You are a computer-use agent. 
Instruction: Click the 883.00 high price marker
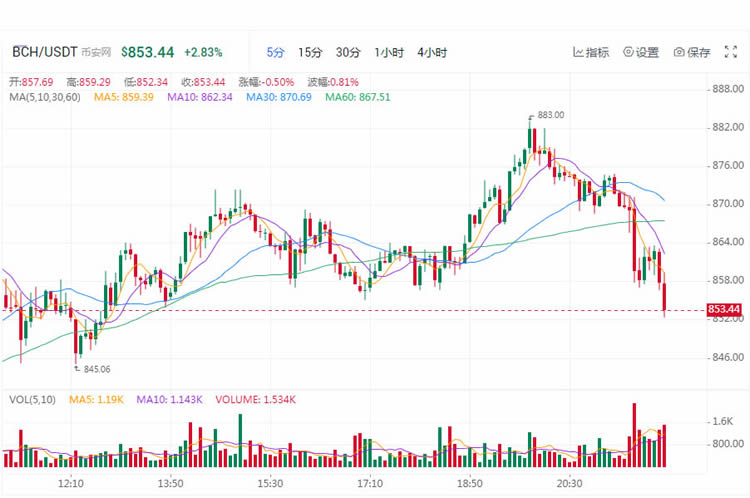(x=550, y=115)
